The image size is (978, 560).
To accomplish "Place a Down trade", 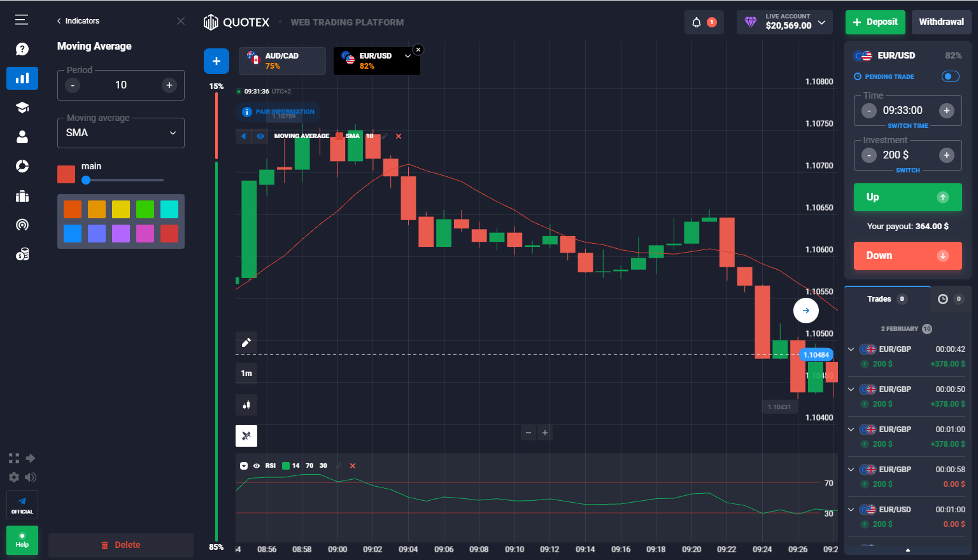I will pos(907,256).
